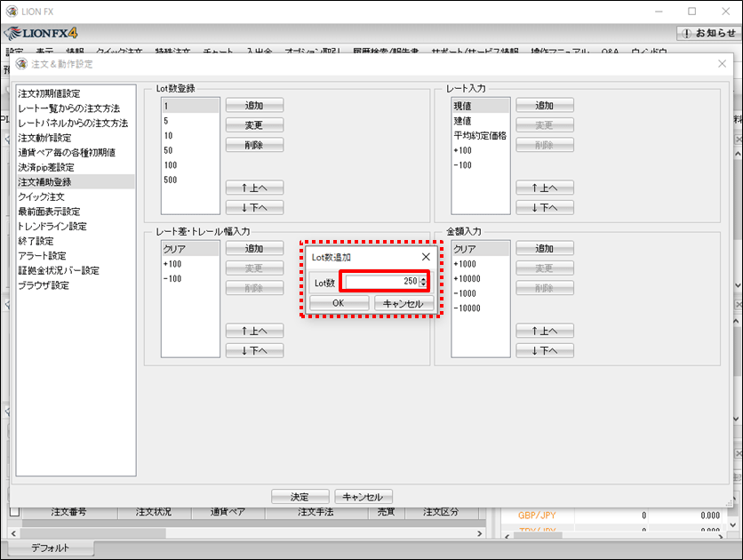Image resolution: width=743 pixels, height=560 pixels.
Task: Click ↑上へ in the 金額入力 group
Action: 545,331
